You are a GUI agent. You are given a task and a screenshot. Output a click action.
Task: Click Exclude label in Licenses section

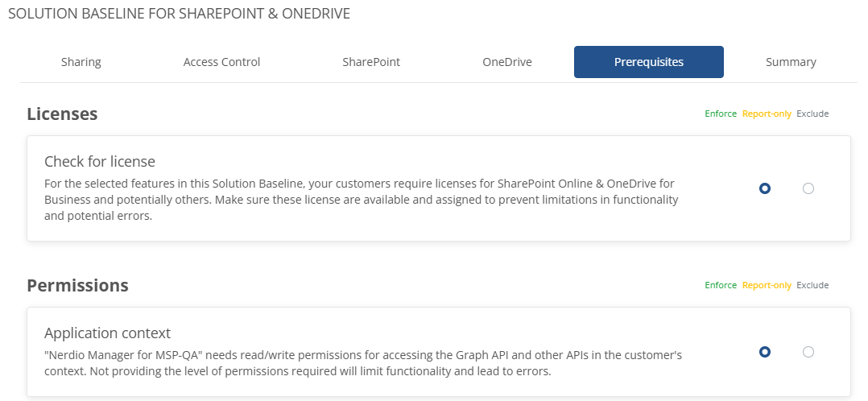tap(812, 114)
